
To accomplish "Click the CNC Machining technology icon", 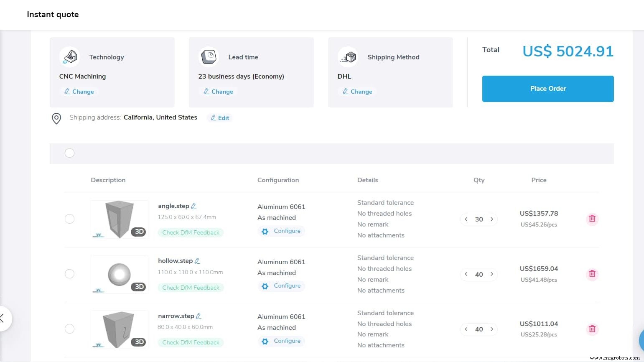I will pos(69,56).
